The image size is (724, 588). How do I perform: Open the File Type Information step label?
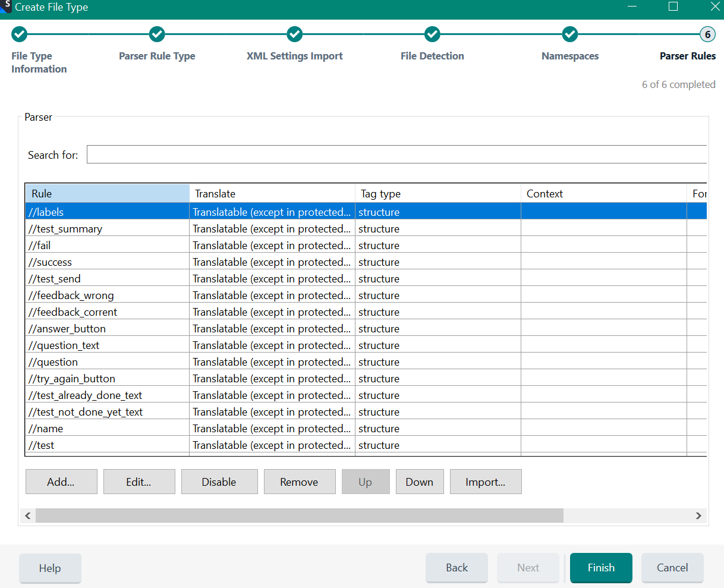coord(39,62)
